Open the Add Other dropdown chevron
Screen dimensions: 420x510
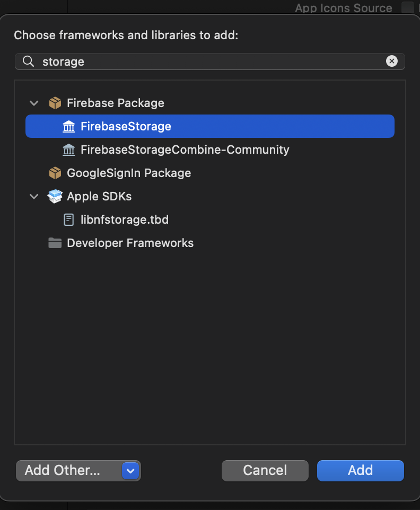(130, 470)
